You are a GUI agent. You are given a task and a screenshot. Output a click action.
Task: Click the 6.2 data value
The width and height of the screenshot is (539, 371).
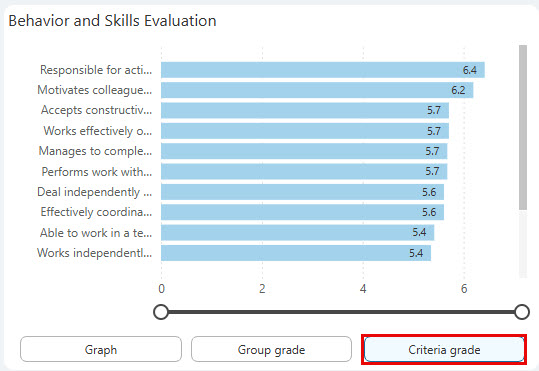click(x=458, y=90)
